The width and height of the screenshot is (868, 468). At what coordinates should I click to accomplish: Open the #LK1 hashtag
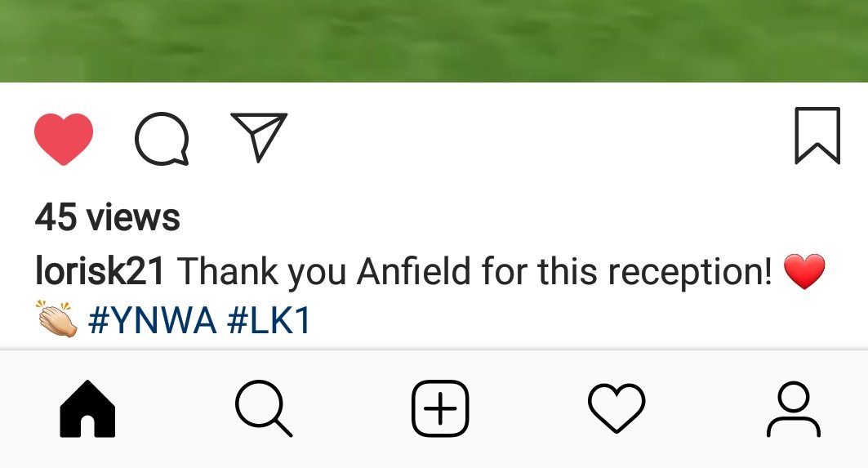(269, 321)
